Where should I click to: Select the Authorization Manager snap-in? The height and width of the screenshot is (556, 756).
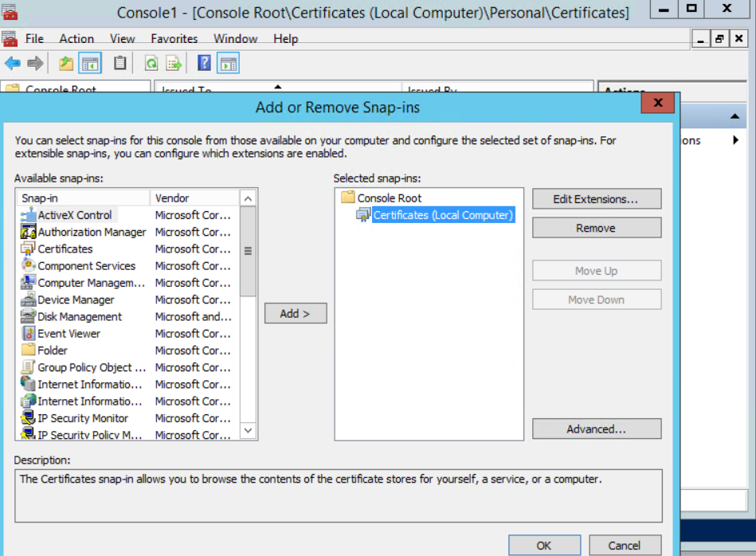coord(92,232)
